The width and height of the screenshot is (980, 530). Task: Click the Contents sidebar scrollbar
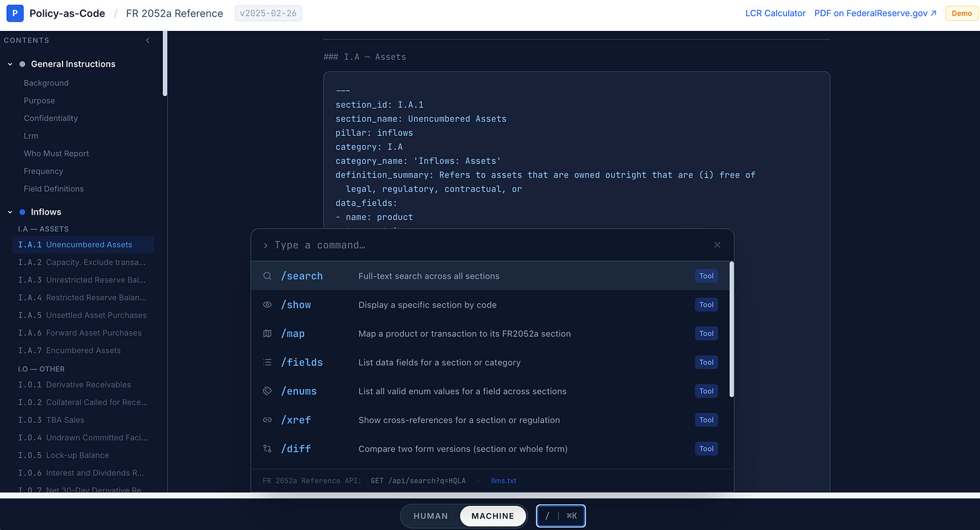165,64
